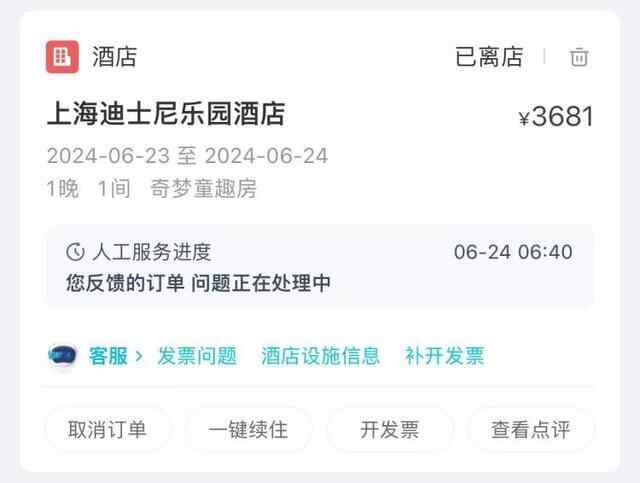The width and height of the screenshot is (640, 483).
Task: Tap the 您反馈的订单问题正在处理中 message
Action: [198, 283]
